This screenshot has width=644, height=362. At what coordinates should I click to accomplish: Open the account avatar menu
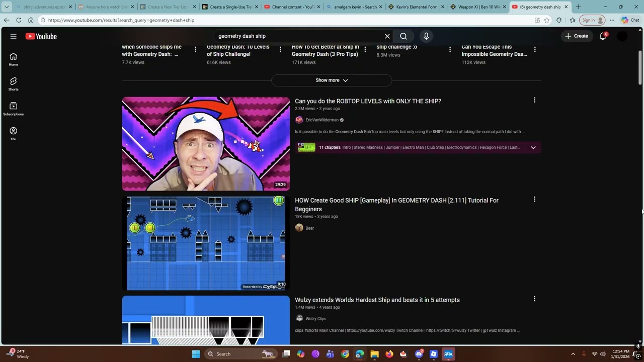(622, 36)
